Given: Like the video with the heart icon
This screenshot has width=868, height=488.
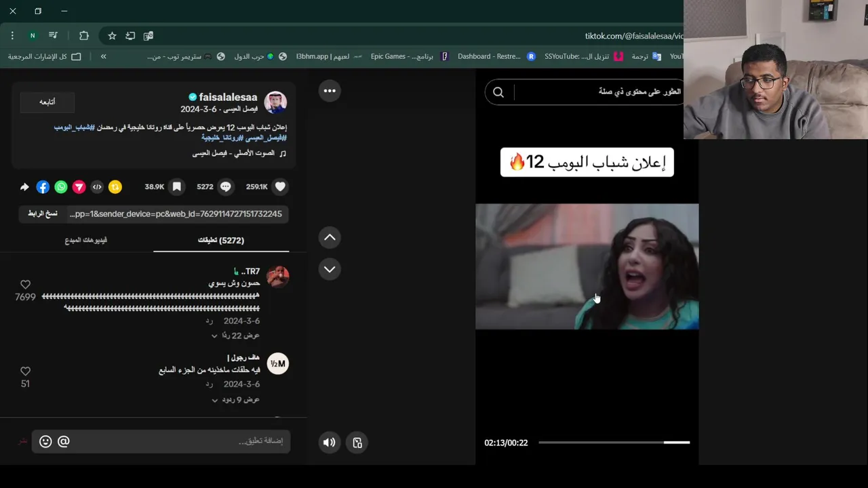Looking at the screenshot, I should coord(280,187).
